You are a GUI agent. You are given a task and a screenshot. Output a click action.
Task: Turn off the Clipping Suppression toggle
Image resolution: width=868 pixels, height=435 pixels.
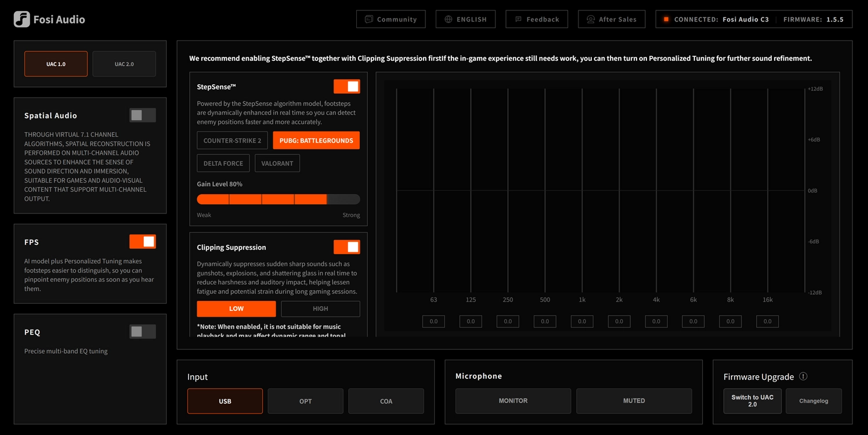pos(347,246)
